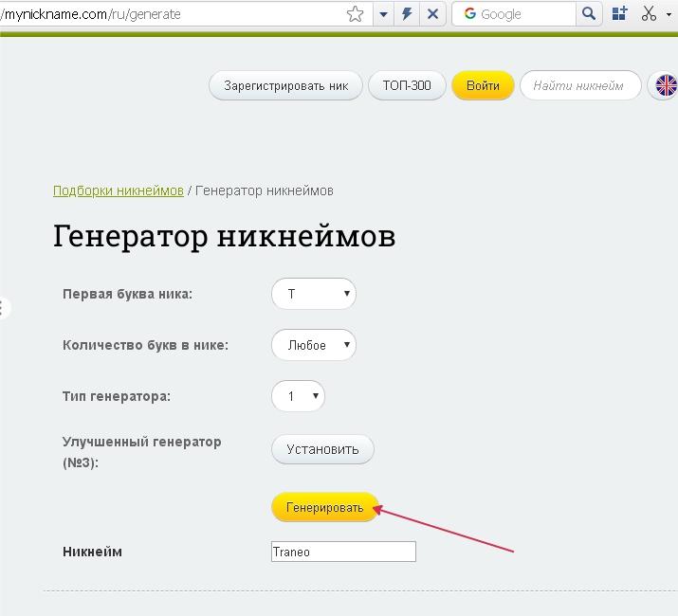This screenshot has height=616, width=678.
Task: Expand the letter count dropdown showing Любое
Action: tap(313, 345)
